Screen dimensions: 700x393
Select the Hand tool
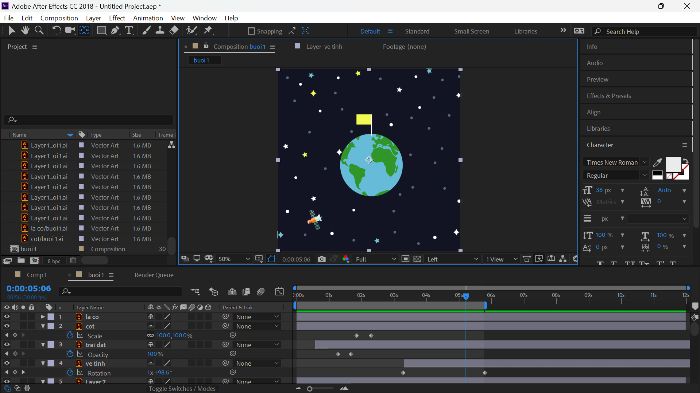coord(25,30)
